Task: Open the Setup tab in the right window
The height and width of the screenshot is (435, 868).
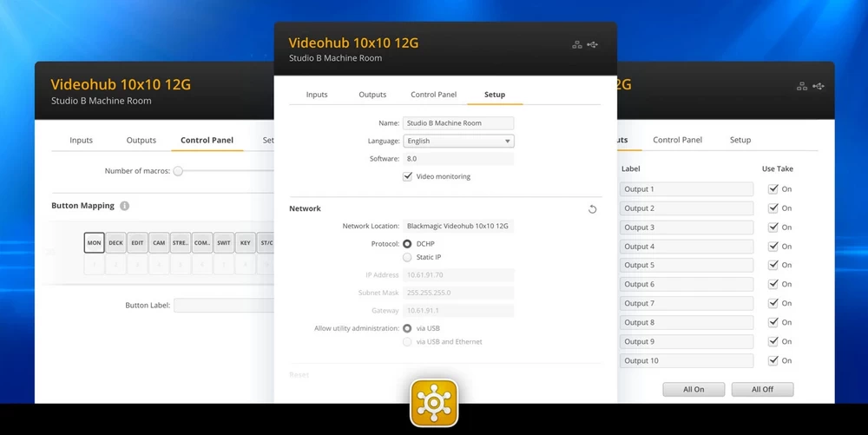Action: tap(740, 140)
